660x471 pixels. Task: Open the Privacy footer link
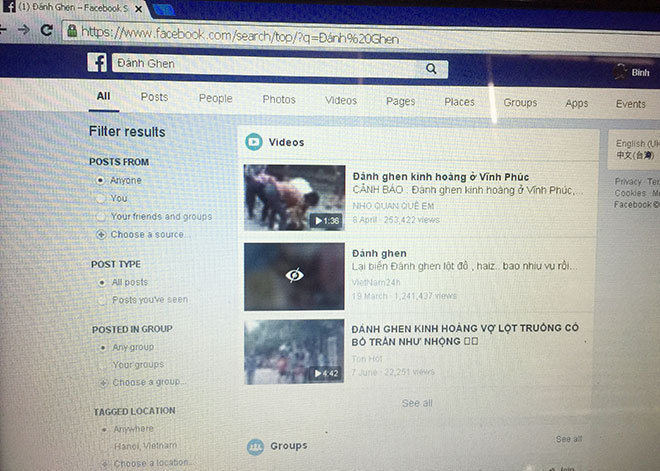coord(628,181)
